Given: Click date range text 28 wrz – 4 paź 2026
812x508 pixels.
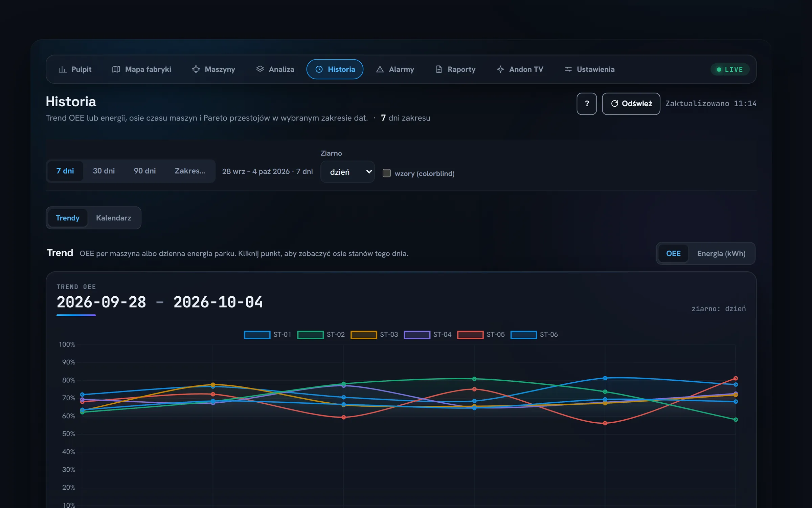Looking at the screenshot, I should pos(256,171).
